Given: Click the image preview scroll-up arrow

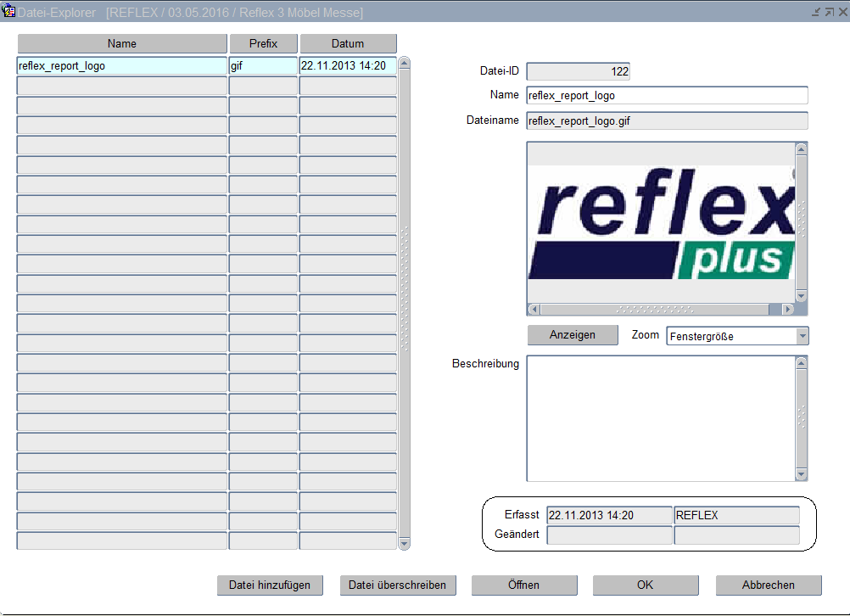Looking at the screenshot, I should click(801, 148).
